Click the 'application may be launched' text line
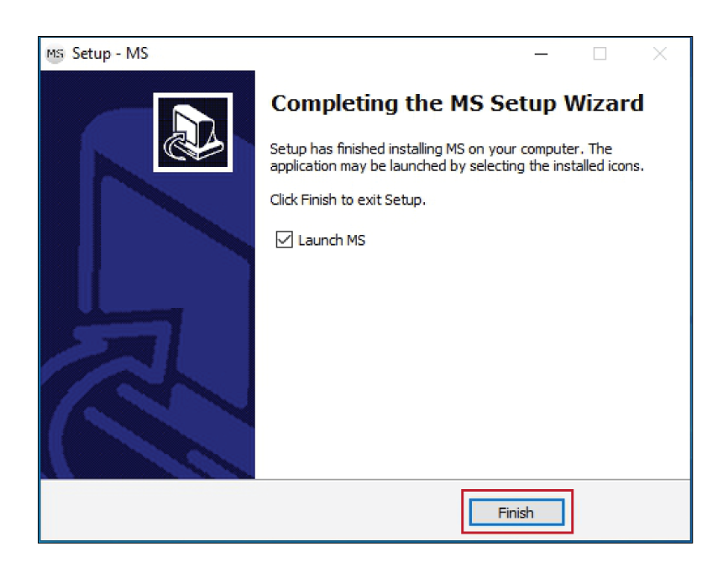Screen dimensions: 728x573 click(x=458, y=166)
